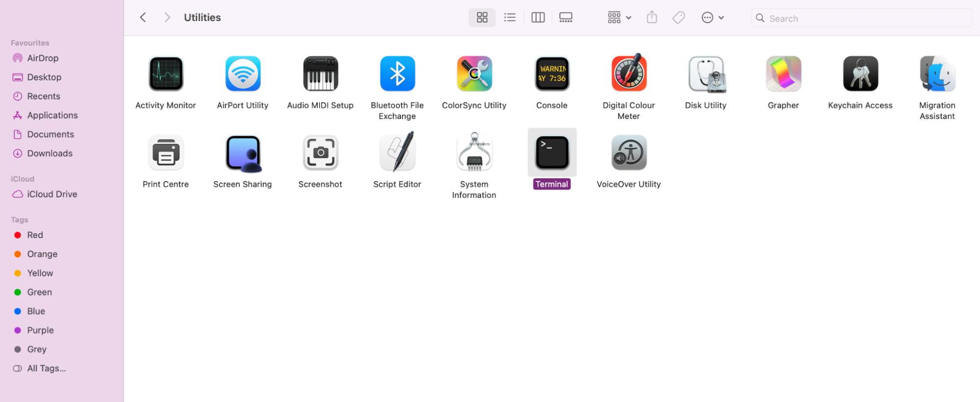Switch to list view
Screen dimensions: 980x402
click(x=510, y=18)
